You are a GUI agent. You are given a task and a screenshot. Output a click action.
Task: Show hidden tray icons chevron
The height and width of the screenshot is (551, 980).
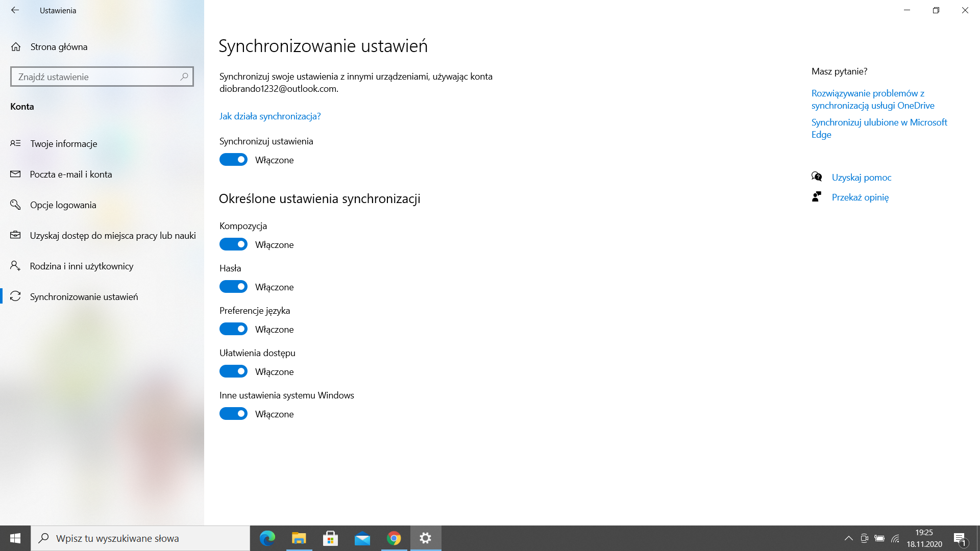pyautogui.click(x=848, y=538)
